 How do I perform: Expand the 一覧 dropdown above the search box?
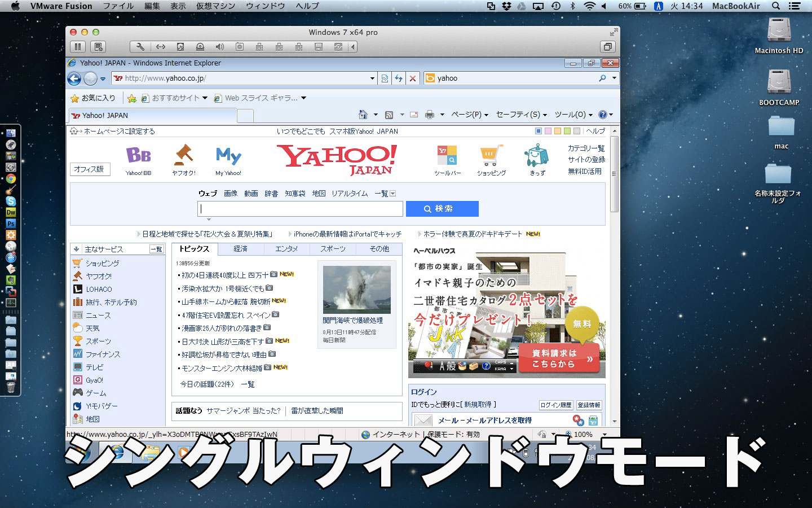pyautogui.click(x=393, y=194)
